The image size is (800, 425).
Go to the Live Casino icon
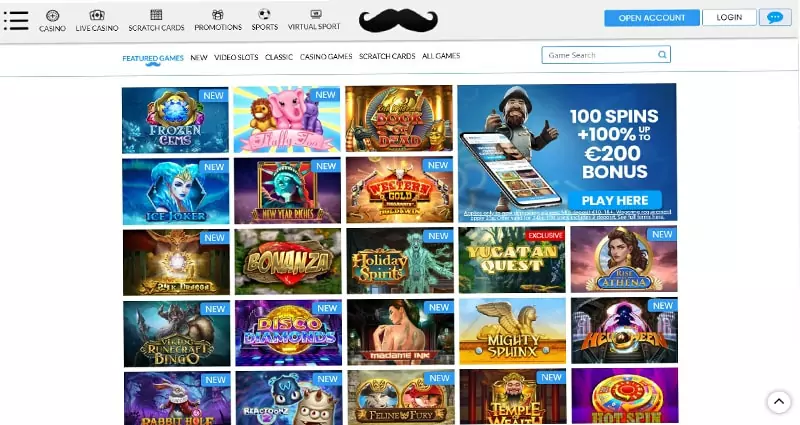(97, 15)
